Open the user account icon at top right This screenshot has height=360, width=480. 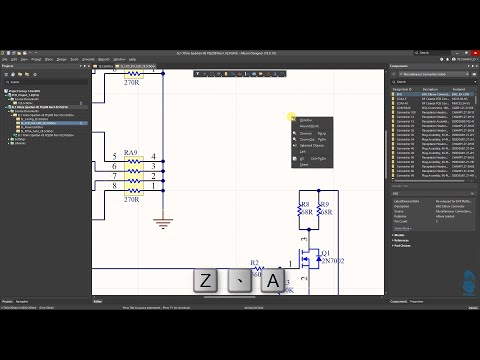(453, 59)
